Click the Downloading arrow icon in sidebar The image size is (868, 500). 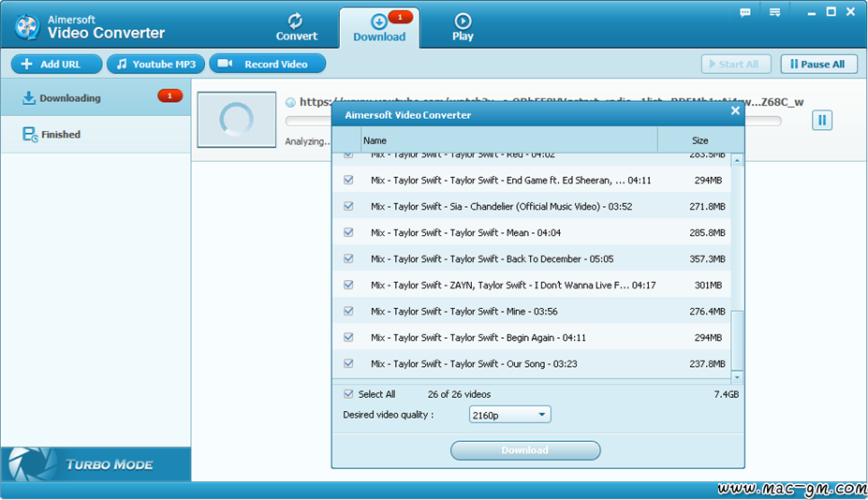(x=28, y=98)
